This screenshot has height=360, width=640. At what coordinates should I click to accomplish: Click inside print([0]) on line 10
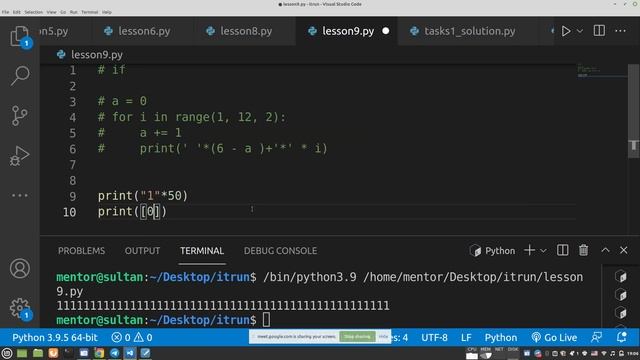coord(132,212)
